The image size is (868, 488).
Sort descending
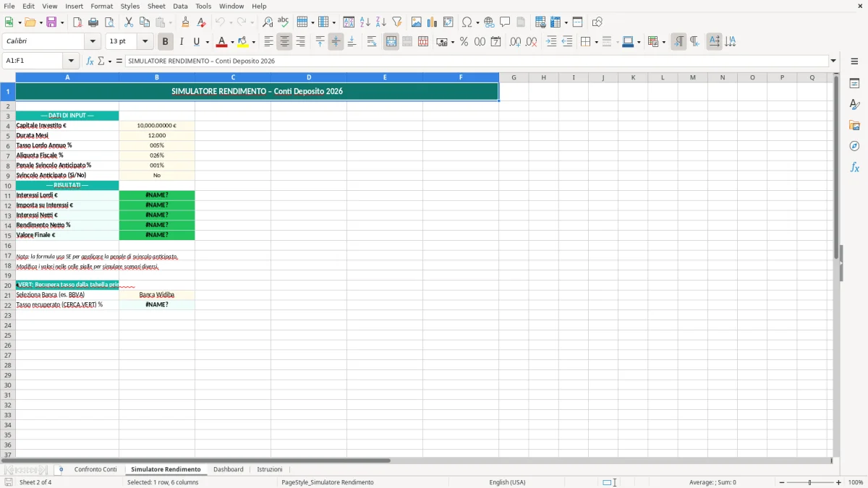[x=381, y=22]
